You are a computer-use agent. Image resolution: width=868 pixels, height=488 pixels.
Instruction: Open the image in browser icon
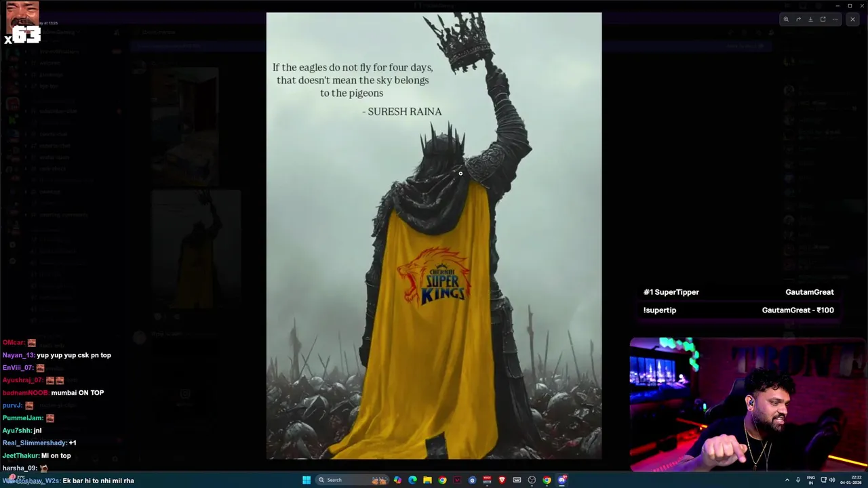tap(823, 19)
